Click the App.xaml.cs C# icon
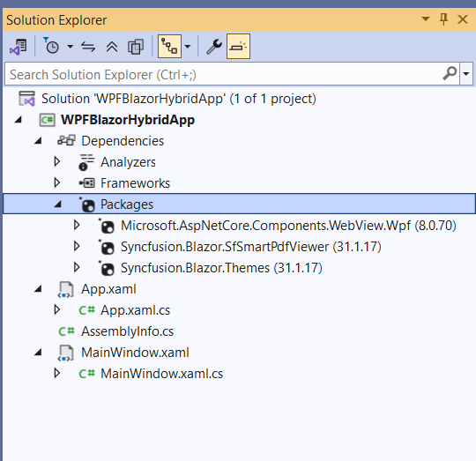476x461 pixels. click(x=86, y=310)
